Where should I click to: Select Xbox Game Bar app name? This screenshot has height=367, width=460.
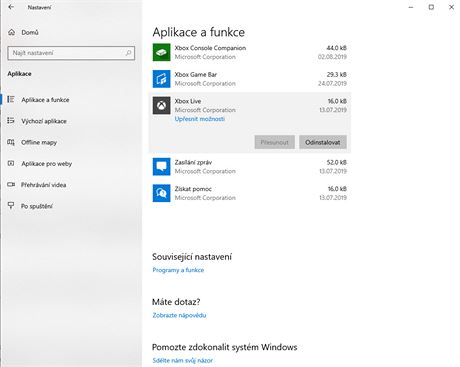(x=196, y=75)
